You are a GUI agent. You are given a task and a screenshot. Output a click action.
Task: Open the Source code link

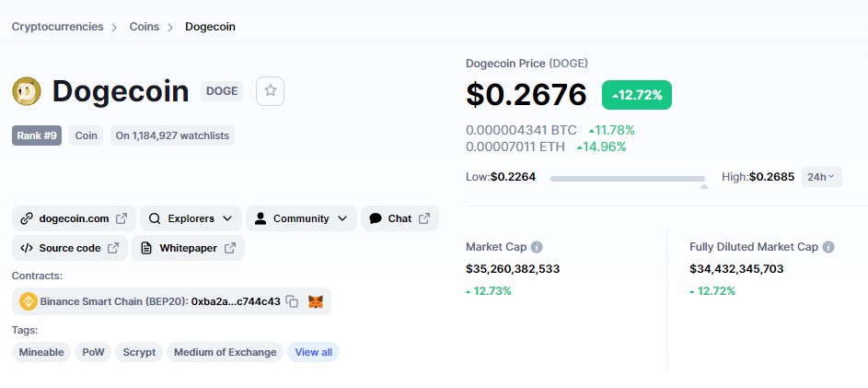click(70, 248)
